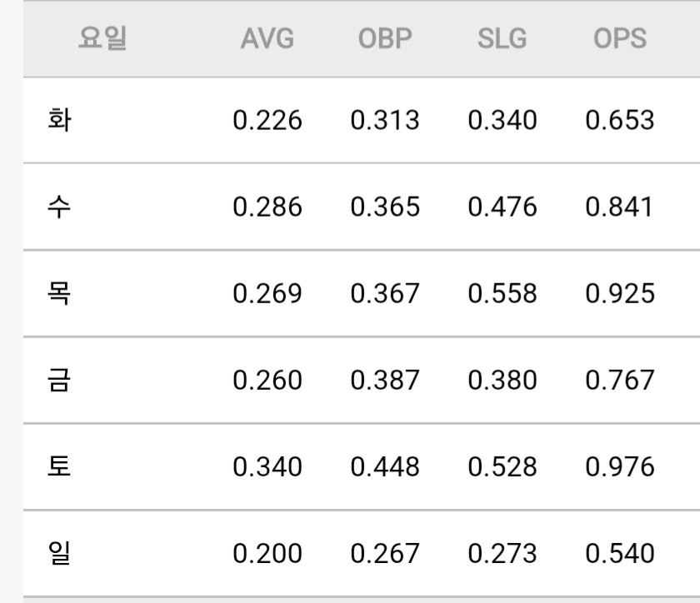
Task: Select the 금 row label
Action: click(59, 380)
